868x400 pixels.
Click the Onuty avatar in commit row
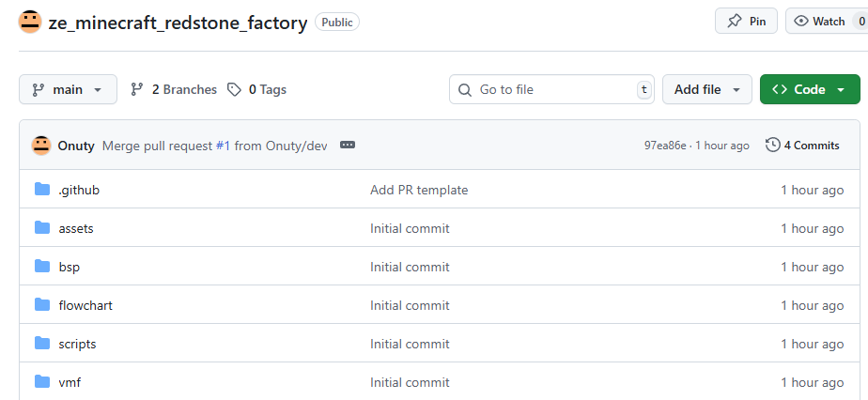pyautogui.click(x=41, y=146)
